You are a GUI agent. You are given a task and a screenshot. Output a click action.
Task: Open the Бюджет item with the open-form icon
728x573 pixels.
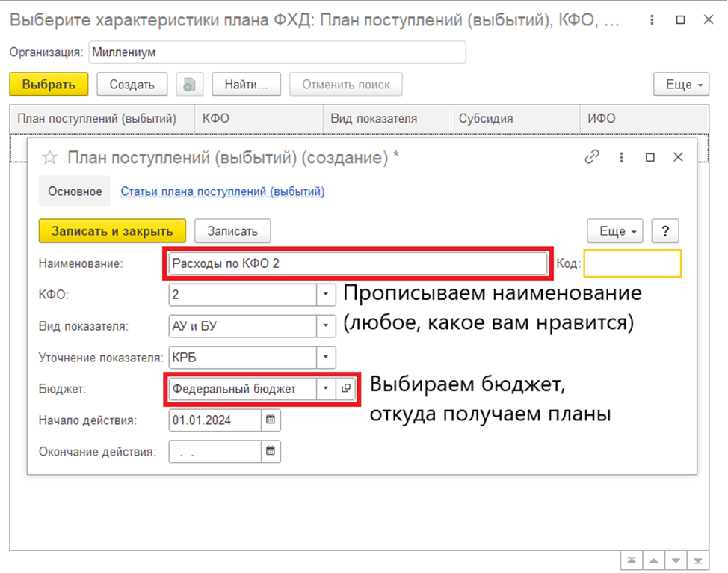[346, 388]
